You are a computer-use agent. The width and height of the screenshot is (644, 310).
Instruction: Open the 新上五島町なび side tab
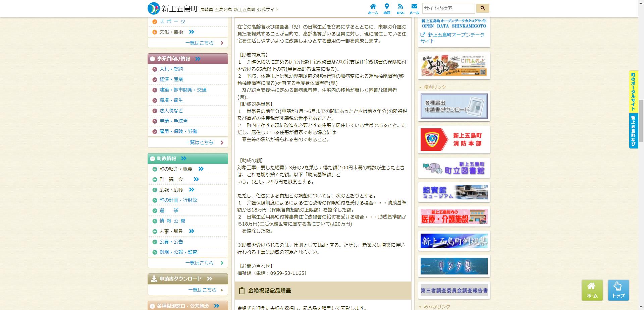point(633,131)
